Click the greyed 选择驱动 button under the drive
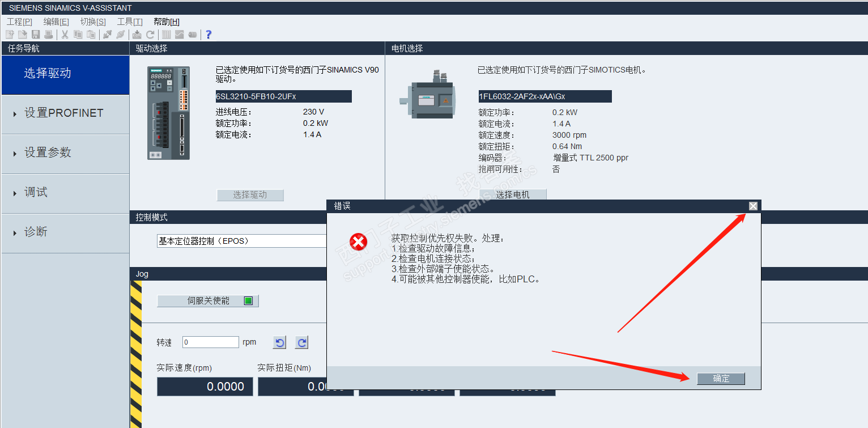Image resolution: width=868 pixels, height=428 pixels. point(250,195)
